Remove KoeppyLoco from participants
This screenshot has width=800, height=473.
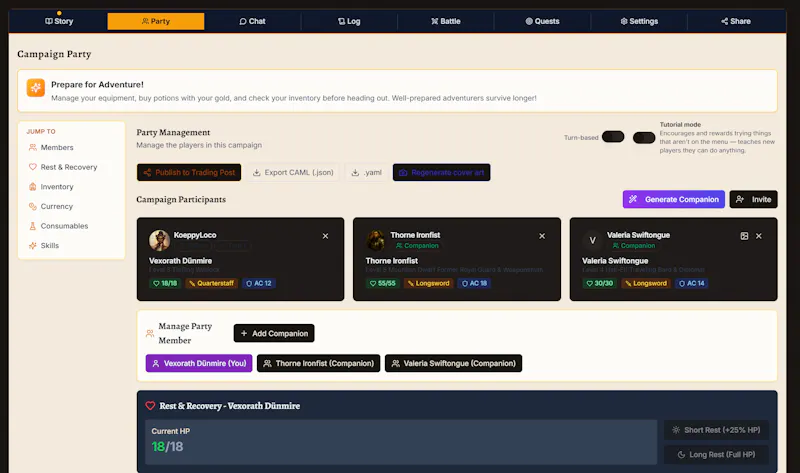click(326, 236)
